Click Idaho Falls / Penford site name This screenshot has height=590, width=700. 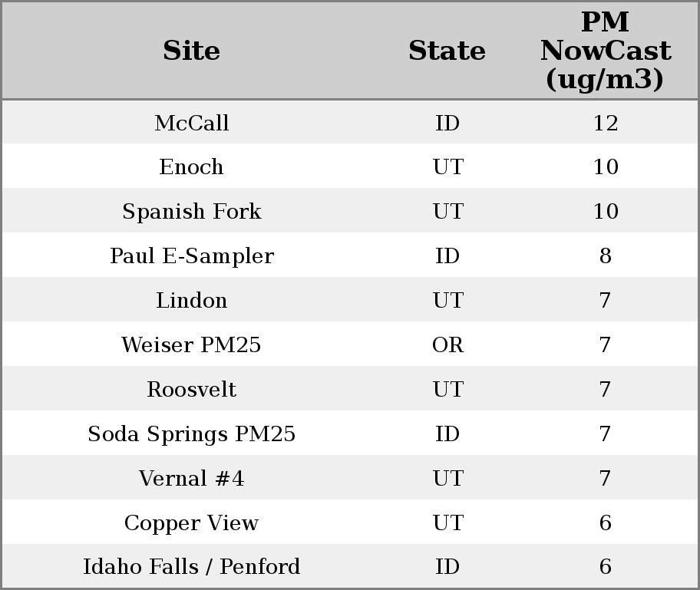191,567
